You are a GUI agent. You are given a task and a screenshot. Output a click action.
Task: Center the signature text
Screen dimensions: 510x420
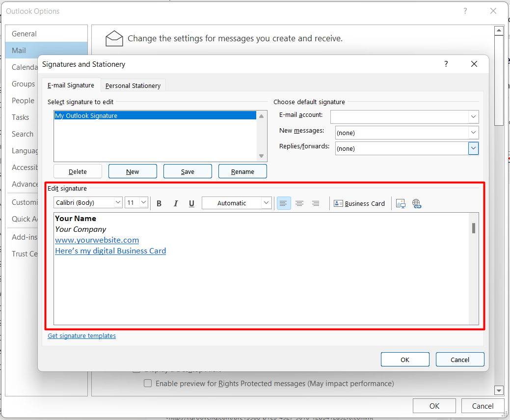tap(299, 203)
